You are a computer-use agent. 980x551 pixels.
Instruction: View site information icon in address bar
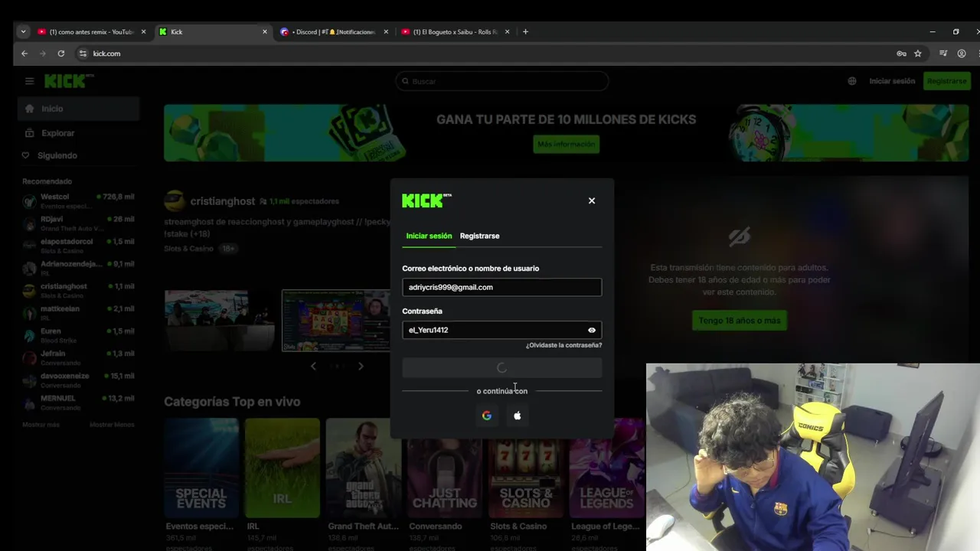[x=83, y=54]
